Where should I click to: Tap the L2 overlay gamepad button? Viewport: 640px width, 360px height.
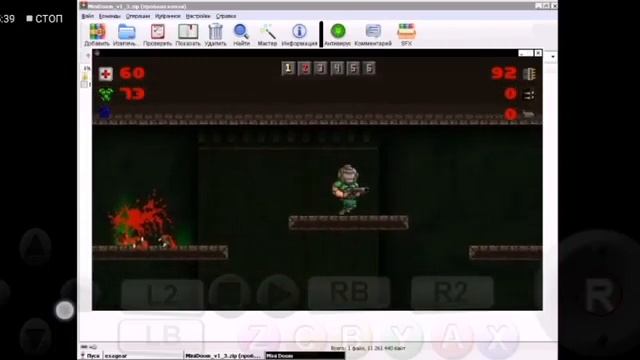(162, 294)
